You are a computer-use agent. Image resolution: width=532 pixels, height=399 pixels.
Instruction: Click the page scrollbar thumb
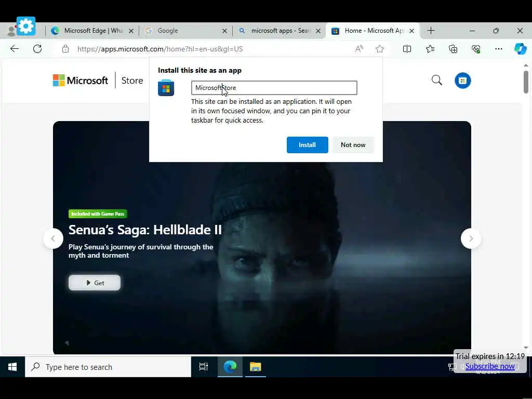click(526, 82)
